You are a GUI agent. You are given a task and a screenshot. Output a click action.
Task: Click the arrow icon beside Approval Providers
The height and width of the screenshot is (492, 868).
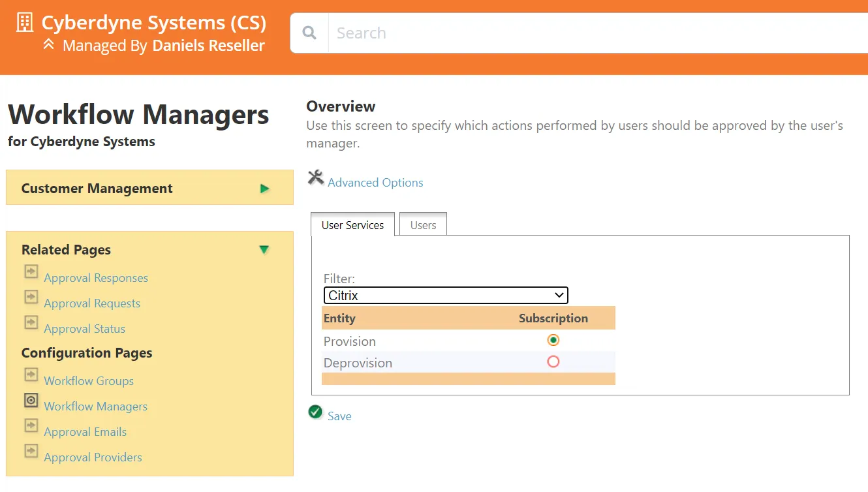[x=31, y=451]
